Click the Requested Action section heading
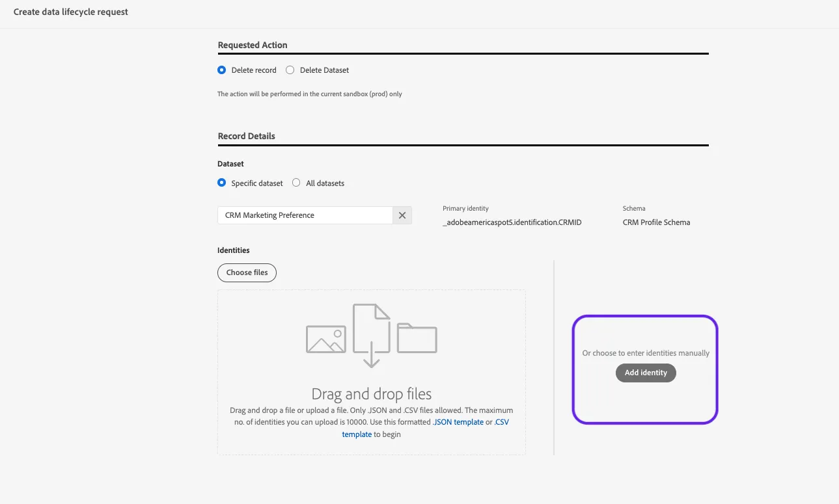The image size is (839, 504). [x=253, y=45]
